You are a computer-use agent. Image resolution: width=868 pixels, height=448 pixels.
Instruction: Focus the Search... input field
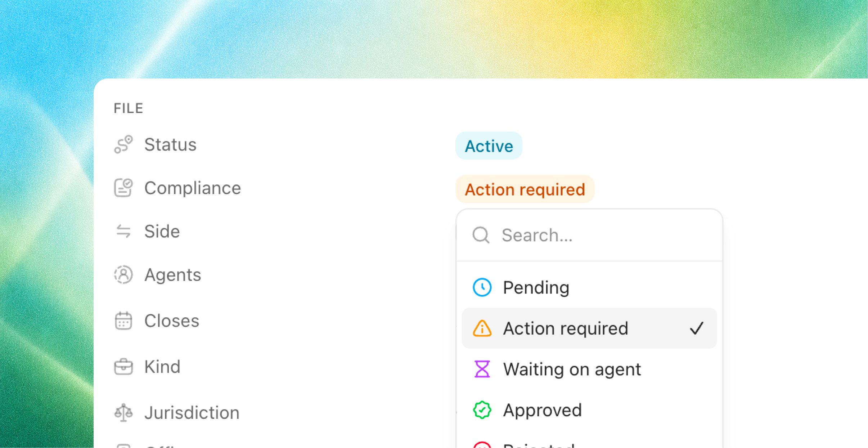click(589, 235)
